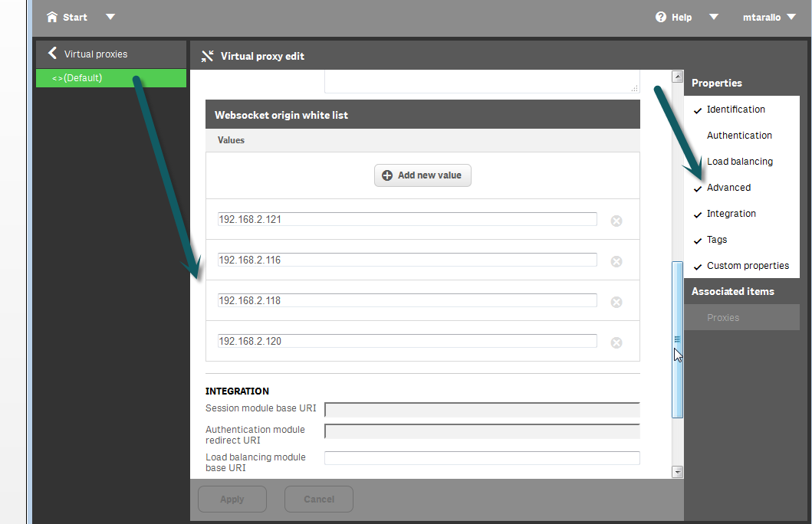Click the vertical scrollbar thumb
The image size is (812, 524).
pyautogui.click(x=677, y=339)
